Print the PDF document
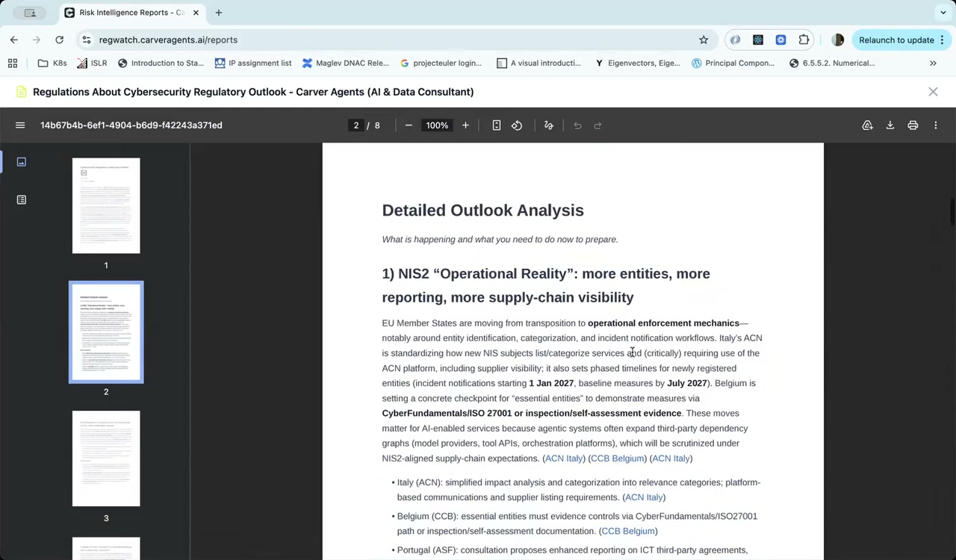The height and width of the screenshot is (560, 956). click(913, 125)
